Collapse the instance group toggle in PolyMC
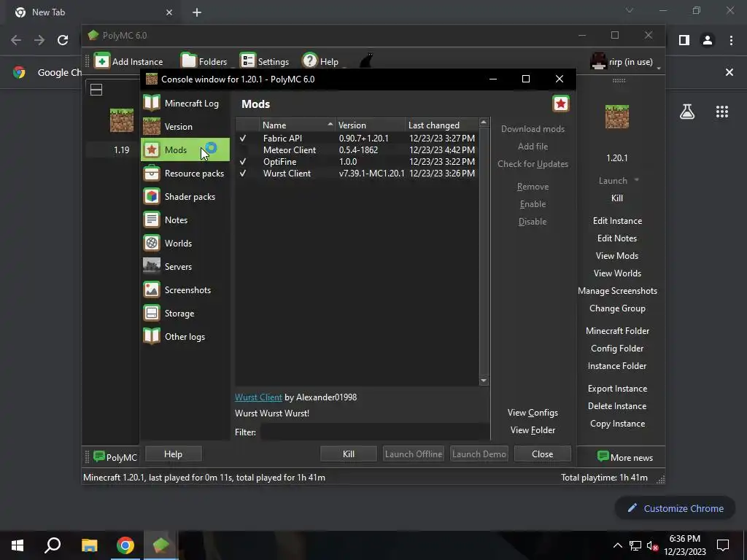Viewport: 747px width, 560px height. [x=96, y=90]
